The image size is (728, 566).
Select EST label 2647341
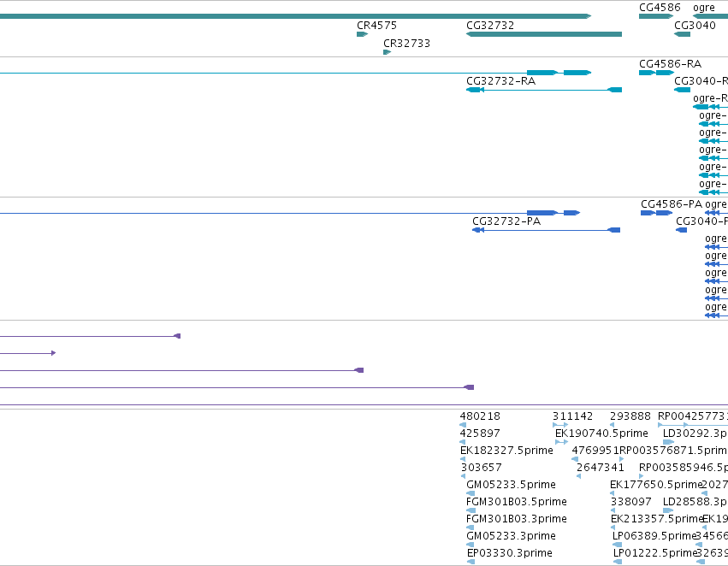coord(601,468)
